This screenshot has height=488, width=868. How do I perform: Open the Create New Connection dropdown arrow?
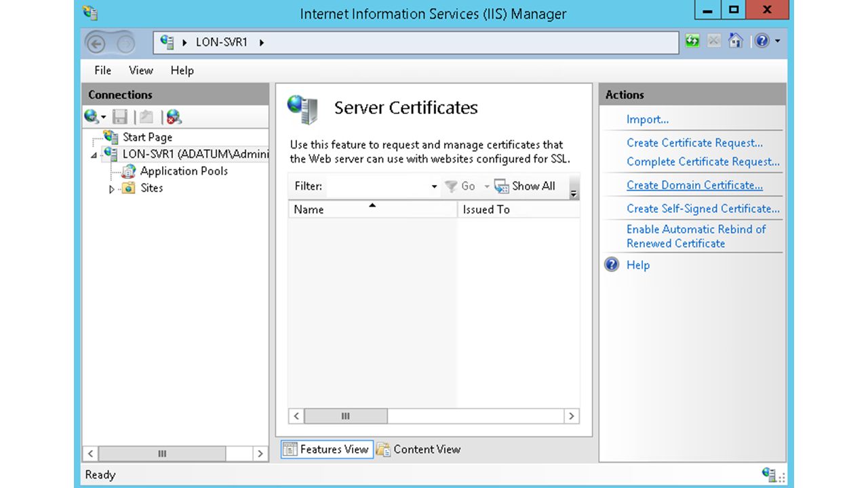tap(104, 117)
